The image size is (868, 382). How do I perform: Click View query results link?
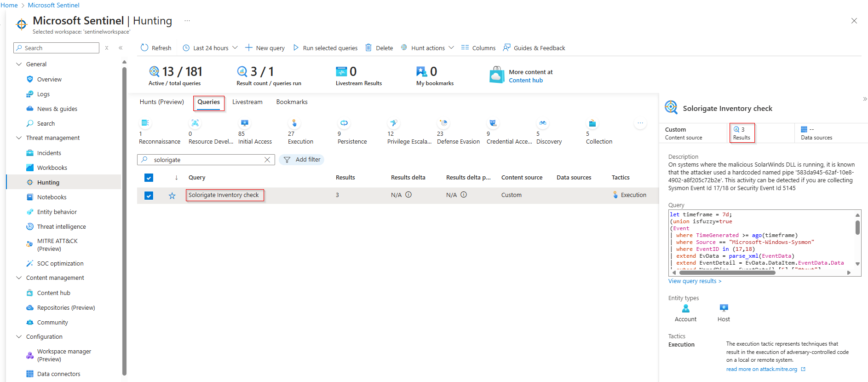point(695,281)
